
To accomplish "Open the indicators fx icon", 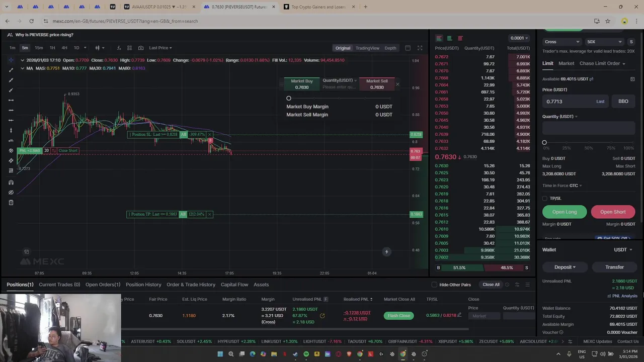I will (119, 48).
